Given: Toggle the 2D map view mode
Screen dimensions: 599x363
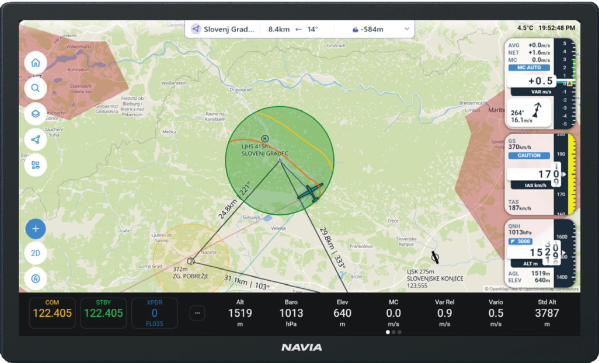Looking at the screenshot, I should pyautogui.click(x=36, y=253).
